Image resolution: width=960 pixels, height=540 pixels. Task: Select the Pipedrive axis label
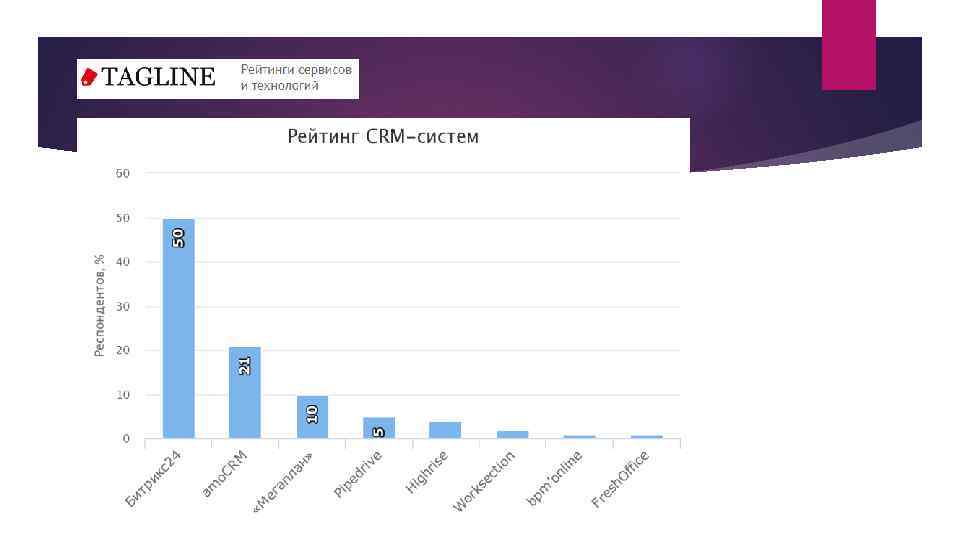[358, 477]
